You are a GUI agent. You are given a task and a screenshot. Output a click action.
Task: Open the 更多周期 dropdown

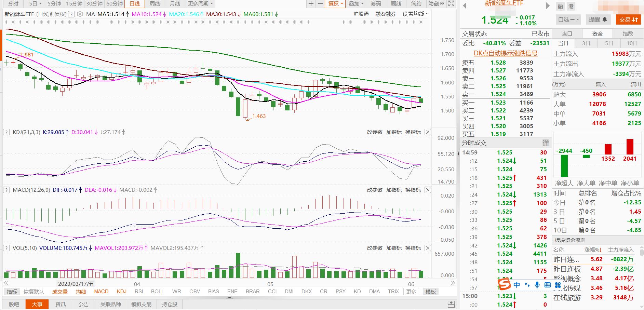pyautogui.click(x=201, y=4)
